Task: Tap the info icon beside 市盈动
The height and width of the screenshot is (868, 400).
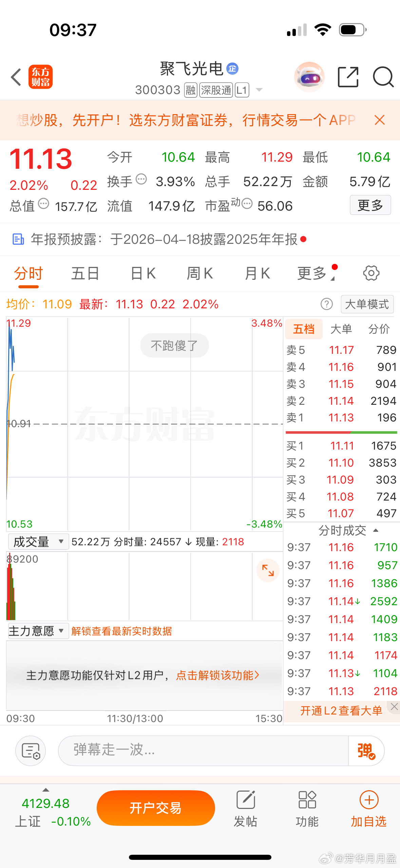Action: [247, 204]
